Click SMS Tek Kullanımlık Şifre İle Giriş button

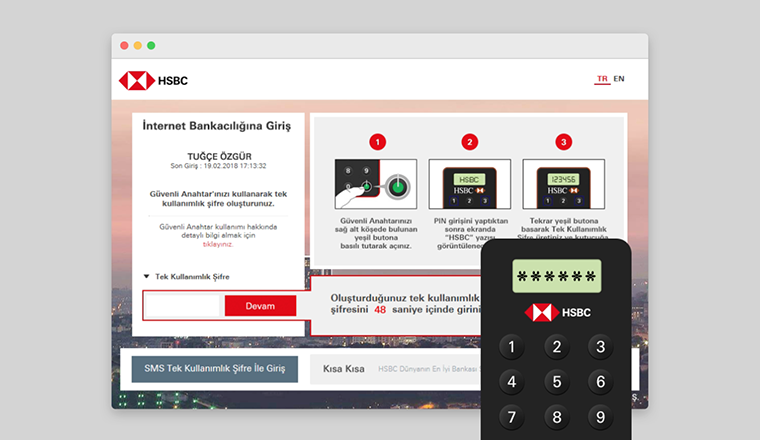point(215,369)
